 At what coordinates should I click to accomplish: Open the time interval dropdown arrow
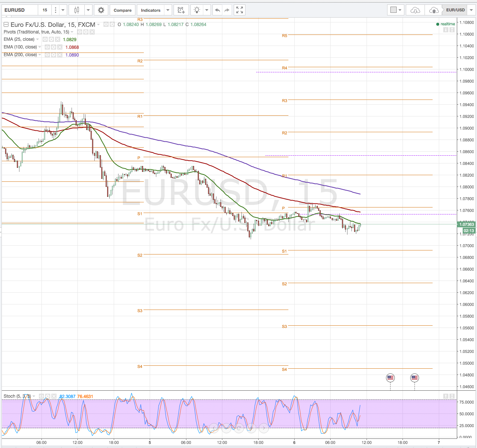click(63, 10)
